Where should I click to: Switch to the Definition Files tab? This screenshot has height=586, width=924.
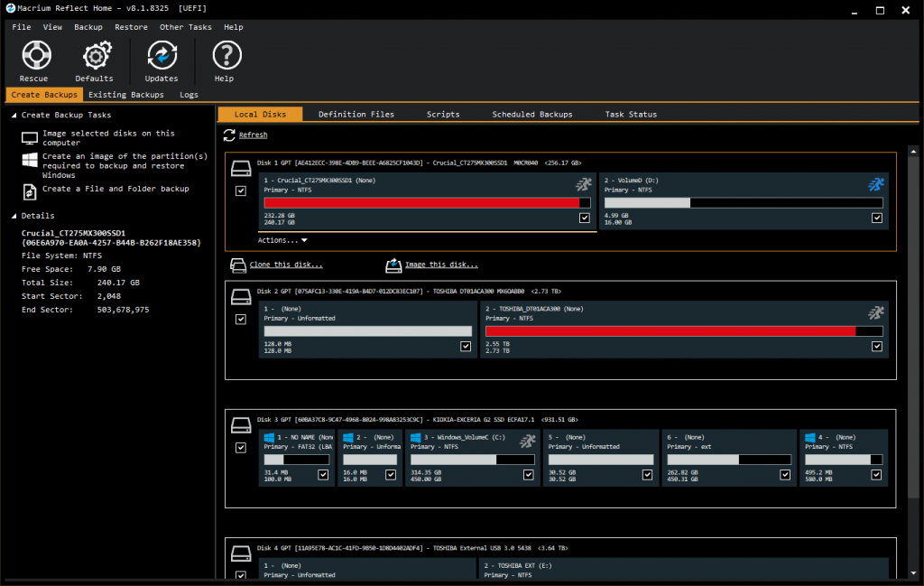pos(356,115)
